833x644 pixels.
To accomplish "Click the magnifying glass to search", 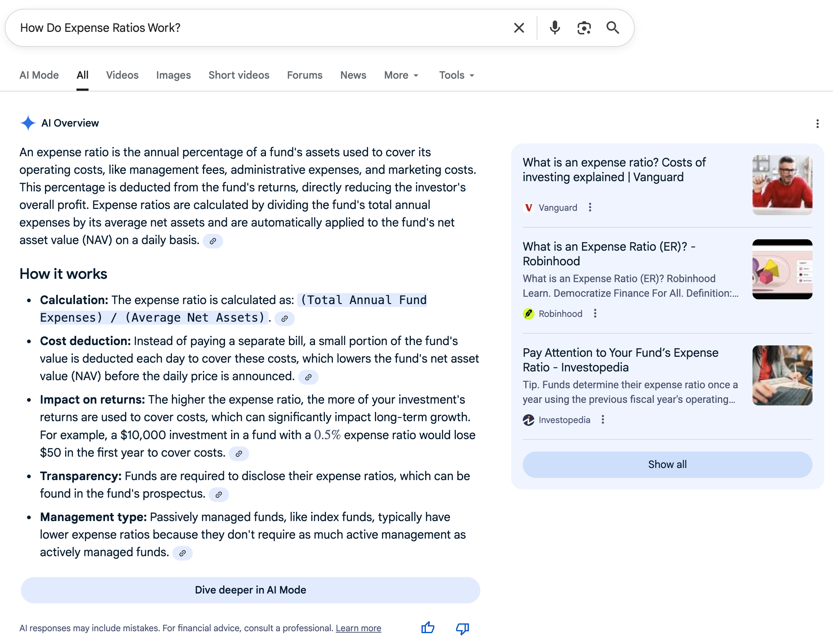I will click(x=613, y=27).
